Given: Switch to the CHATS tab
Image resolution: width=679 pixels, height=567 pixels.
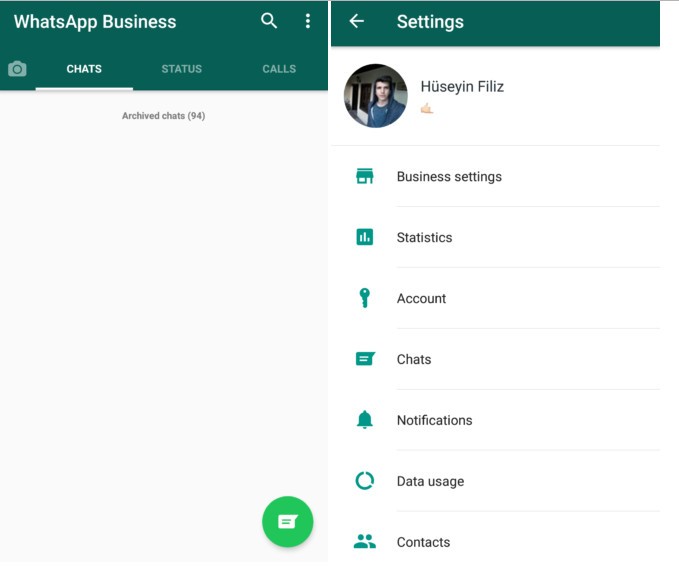Looking at the screenshot, I should click(x=84, y=69).
